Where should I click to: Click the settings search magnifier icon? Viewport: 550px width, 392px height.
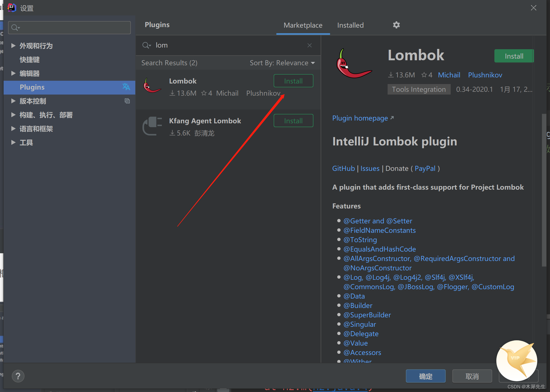(15, 28)
